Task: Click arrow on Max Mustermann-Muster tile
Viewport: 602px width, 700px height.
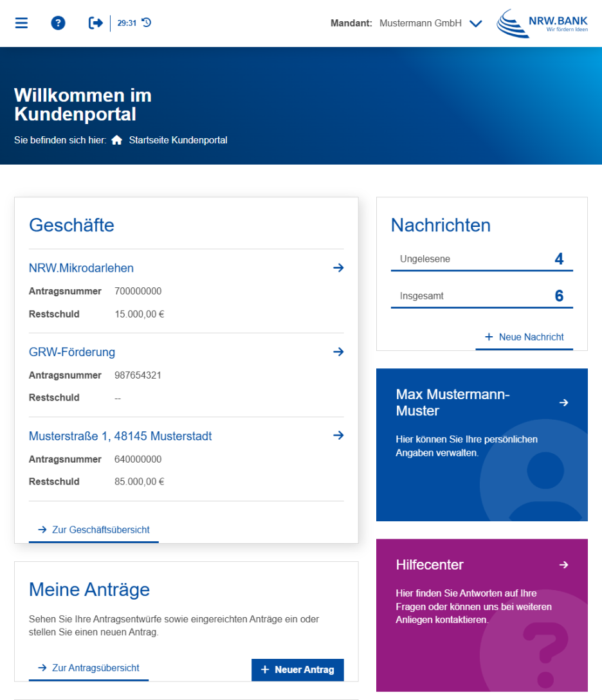Action: pos(563,402)
